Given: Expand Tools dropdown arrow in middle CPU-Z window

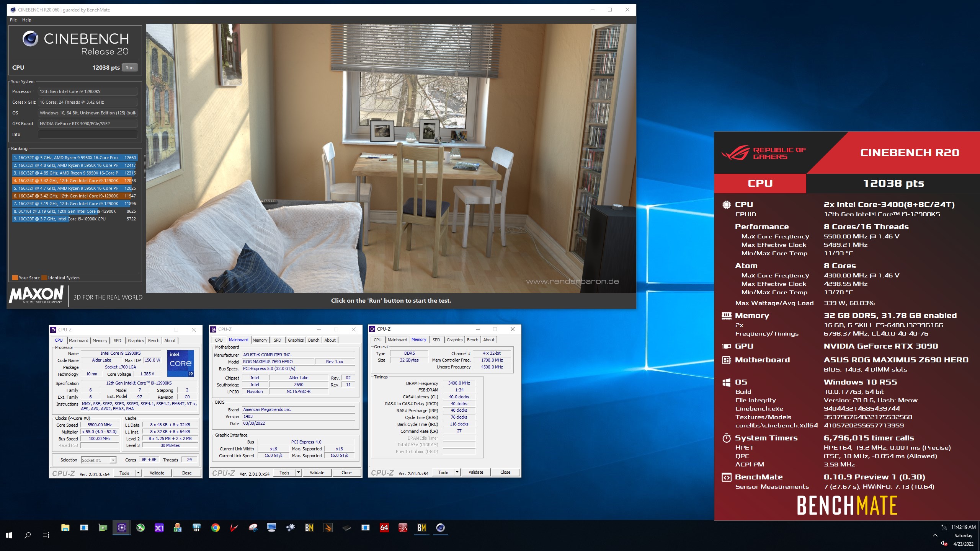Looking at the screenshot, I should tap(298, 473).
